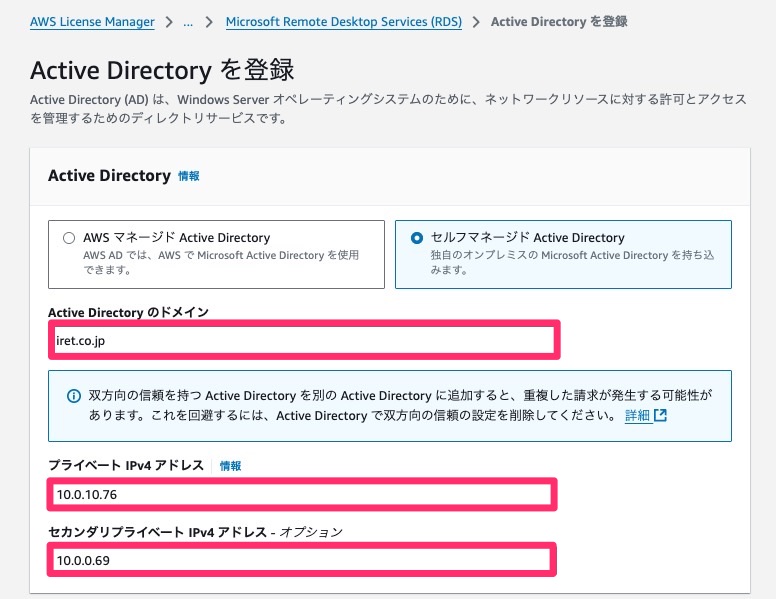Click the info circle icon in the alert

[74, 396]
